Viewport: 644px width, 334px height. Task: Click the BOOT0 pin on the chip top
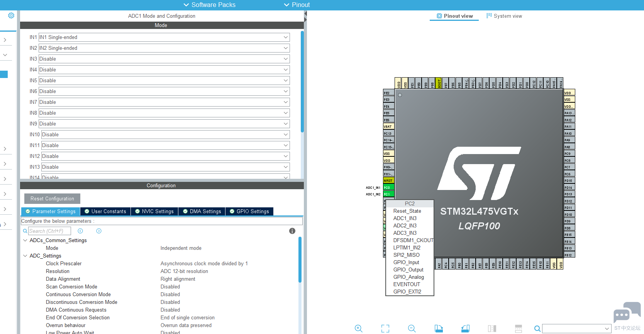[439, 83]
